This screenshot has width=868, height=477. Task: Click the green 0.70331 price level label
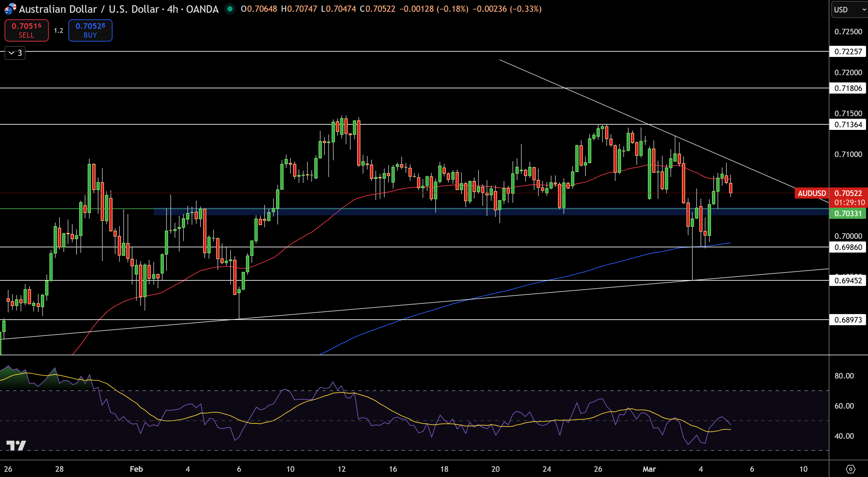coord(848,213)
